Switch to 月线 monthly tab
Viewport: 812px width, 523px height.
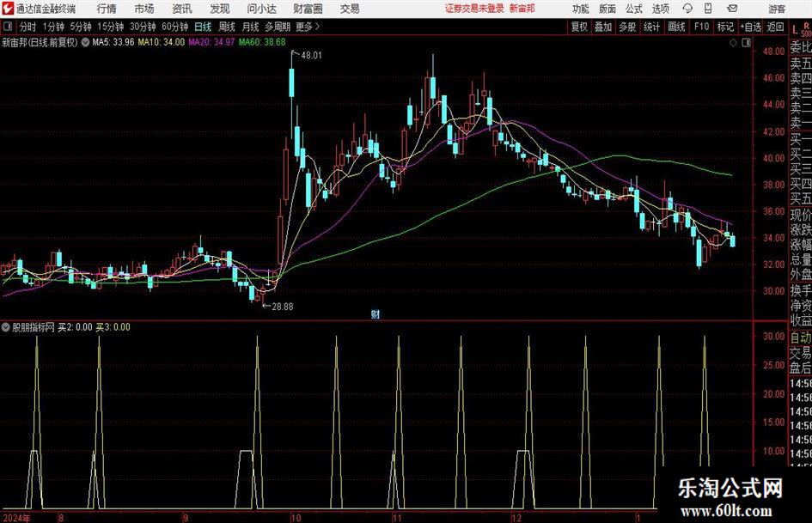pyautogui.click(x=250, y=27)
